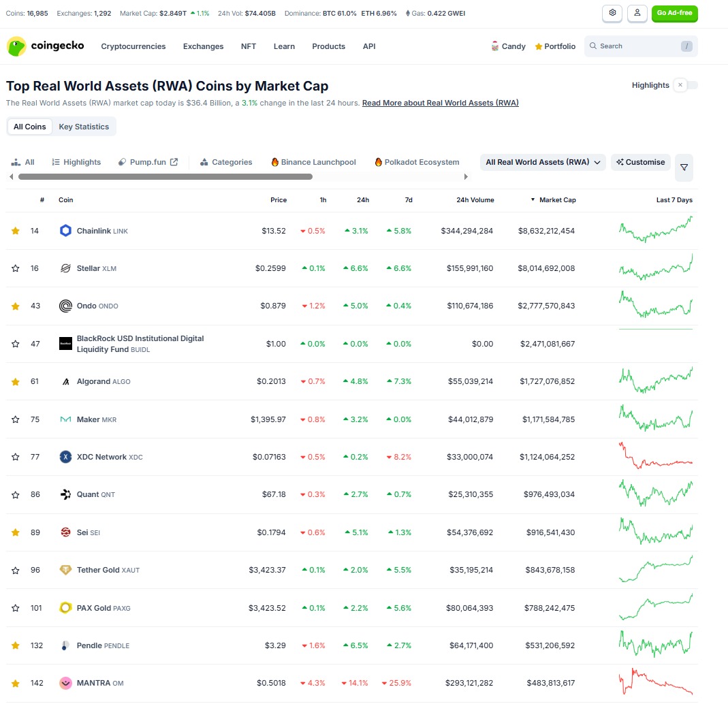Unfavorite MANTRA with its star
This screenshot has height=704, width=728.
point(15,683)
